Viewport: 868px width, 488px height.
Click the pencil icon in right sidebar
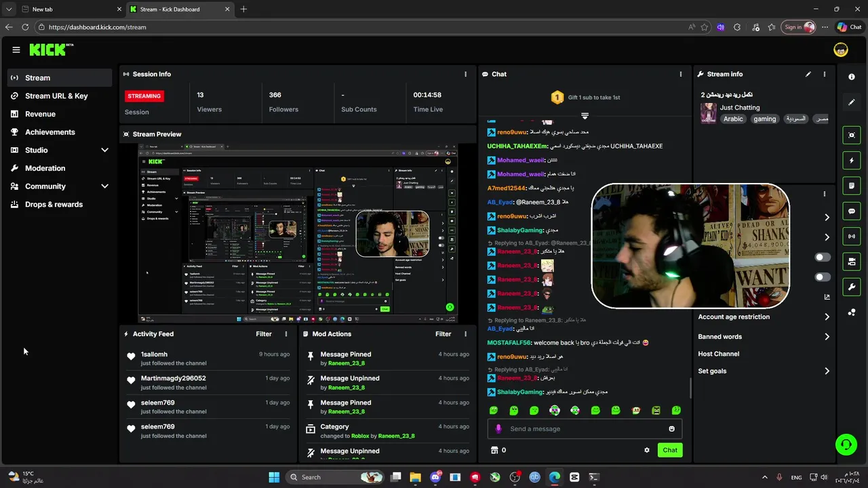[852, 102]
